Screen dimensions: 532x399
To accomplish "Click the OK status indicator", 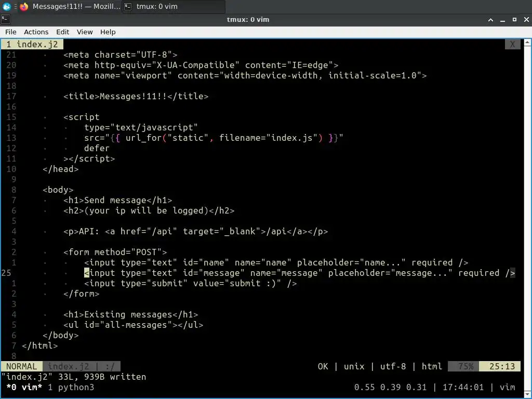I will [323, 366].
